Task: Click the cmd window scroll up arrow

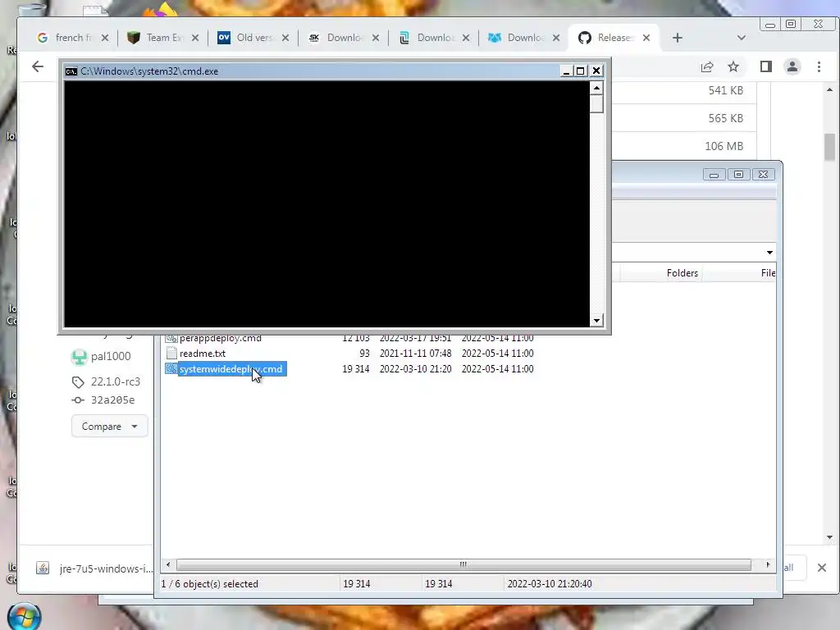Action: click(597, 88)
